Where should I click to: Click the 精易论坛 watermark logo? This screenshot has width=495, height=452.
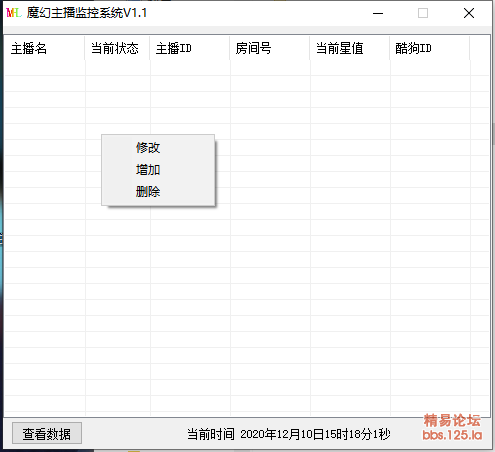click(x=452, y=421)
